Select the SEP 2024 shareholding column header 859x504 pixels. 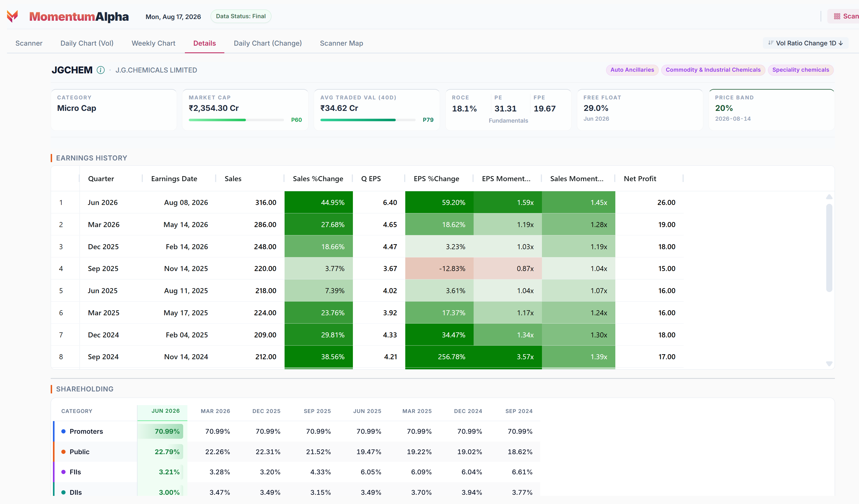[x=519, y=411]
